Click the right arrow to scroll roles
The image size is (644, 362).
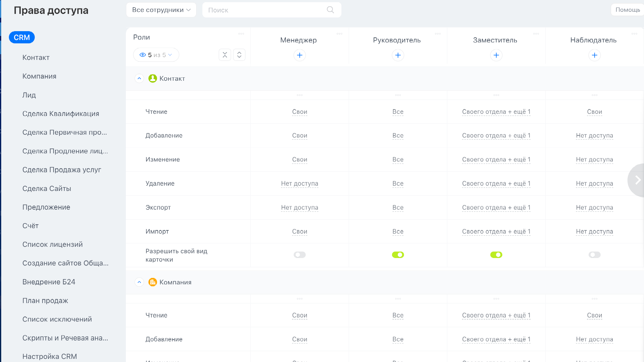point(638,180)
